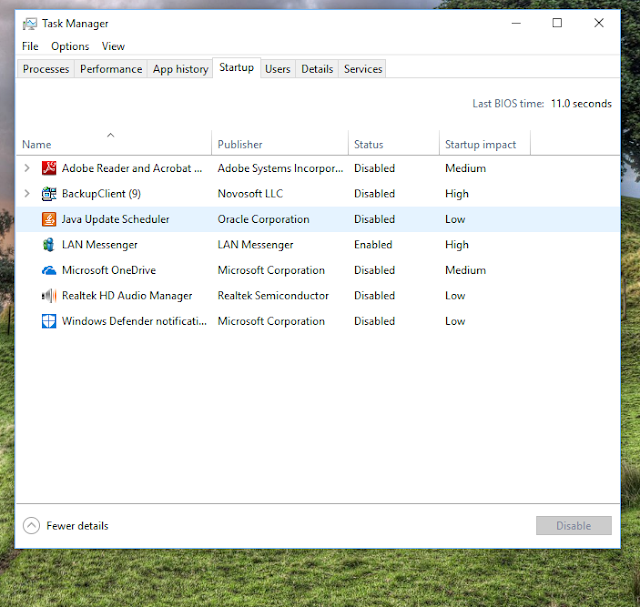
Task: Sort by the Name column header
Action: click(x=113, y=143)
